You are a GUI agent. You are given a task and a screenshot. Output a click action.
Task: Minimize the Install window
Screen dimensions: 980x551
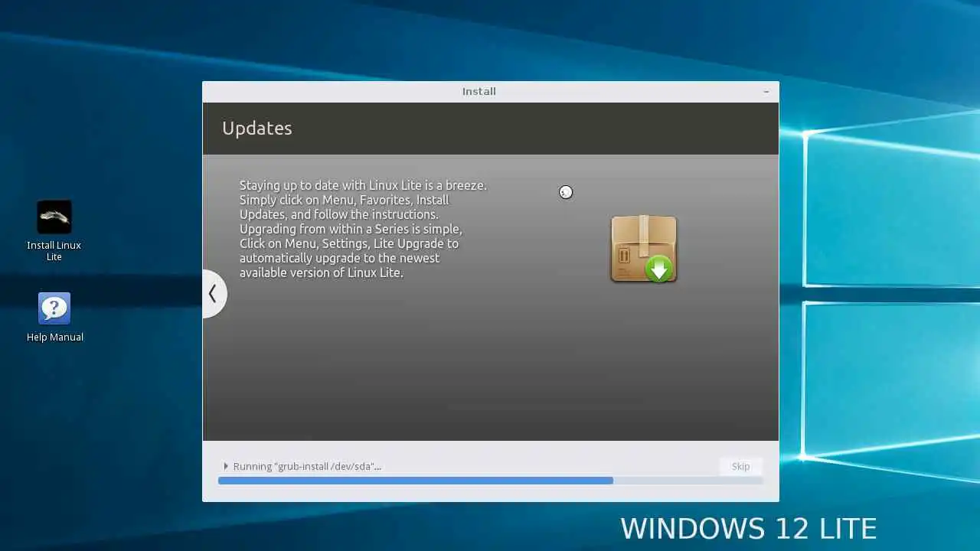click(766, 92)
